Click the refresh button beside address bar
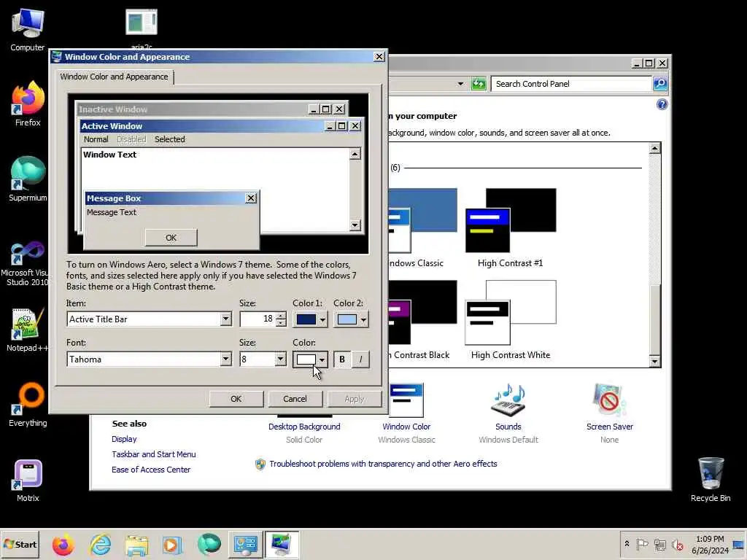This screenshot has width=747, height=560. (x=479, y=84)
